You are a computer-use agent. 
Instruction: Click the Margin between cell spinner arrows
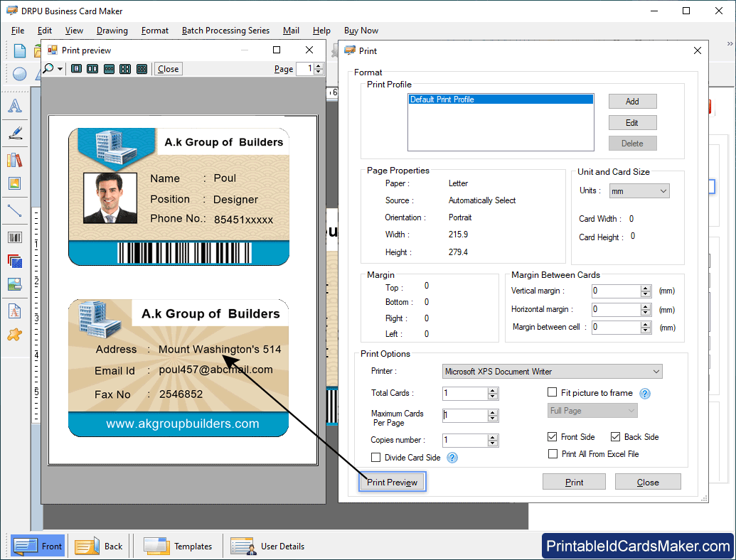[x=646, y=328]
